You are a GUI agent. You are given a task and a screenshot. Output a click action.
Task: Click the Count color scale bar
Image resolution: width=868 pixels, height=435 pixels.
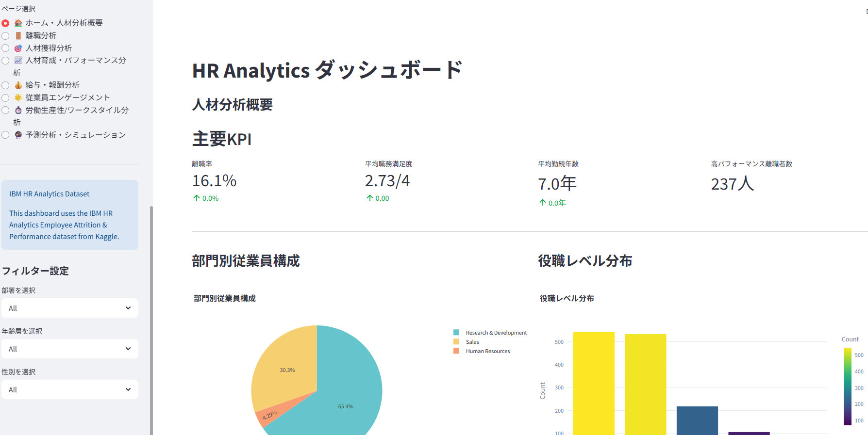click(848, 387)
